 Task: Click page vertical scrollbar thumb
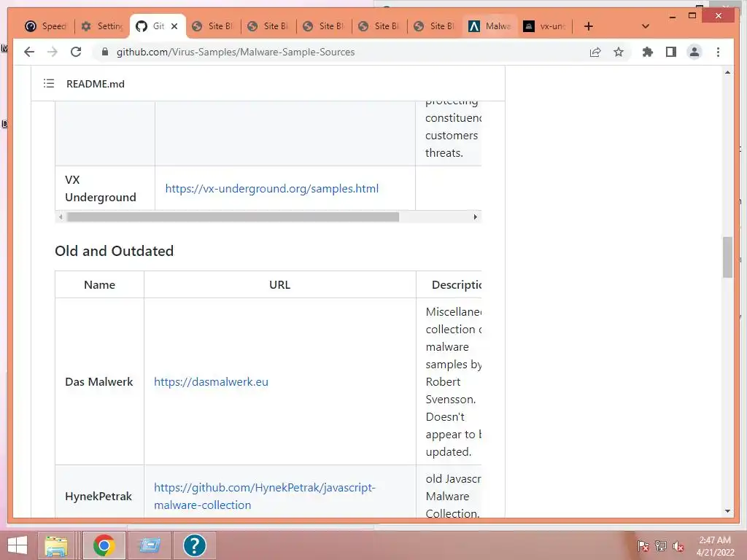(727, 257)
